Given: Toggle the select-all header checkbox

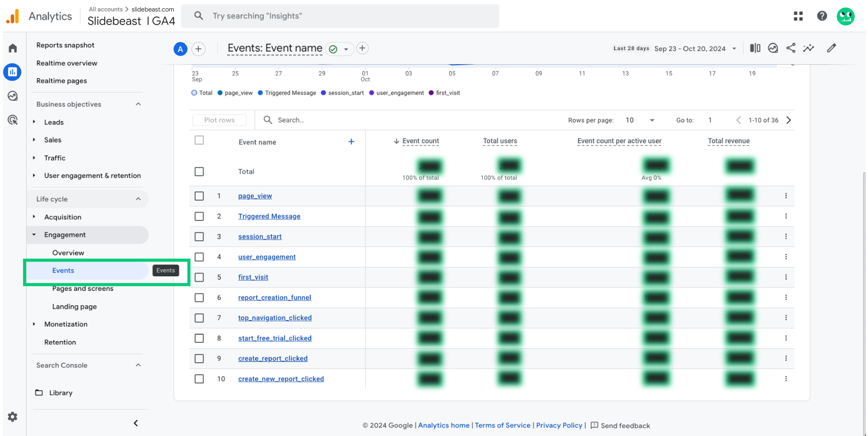Looking at the screenshot, I should (199, 140).
